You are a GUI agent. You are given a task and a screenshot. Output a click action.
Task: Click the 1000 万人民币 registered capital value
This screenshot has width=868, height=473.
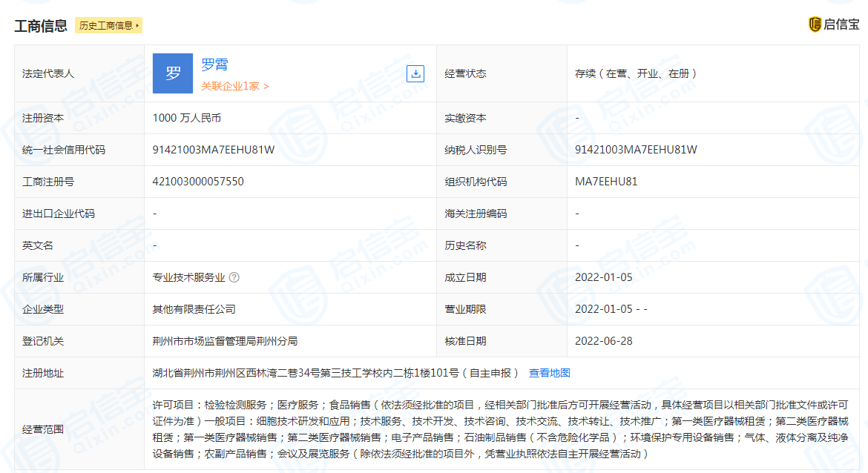[187, 118]
